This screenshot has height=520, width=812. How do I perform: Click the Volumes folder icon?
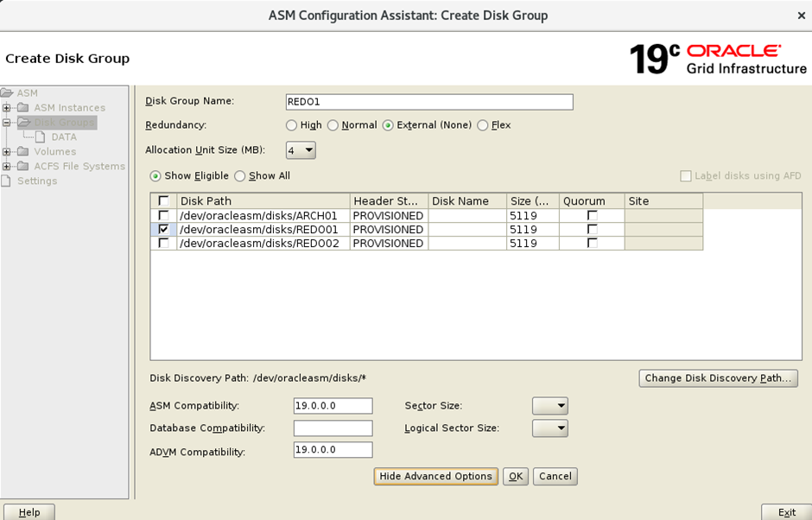23,151
